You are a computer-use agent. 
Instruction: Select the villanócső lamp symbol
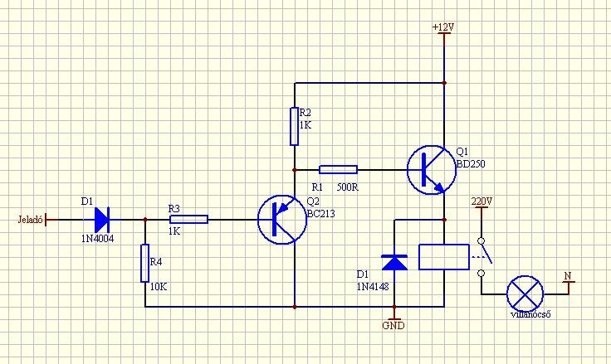[525, 294]
